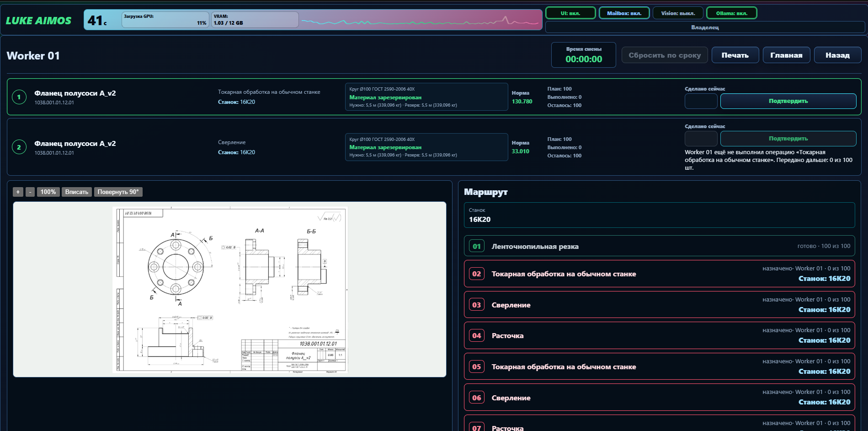Viewport: 868px width, 431px height.
Task: Rotate drawing with Повернуть 90° button
Action: [x=118, y=192]
